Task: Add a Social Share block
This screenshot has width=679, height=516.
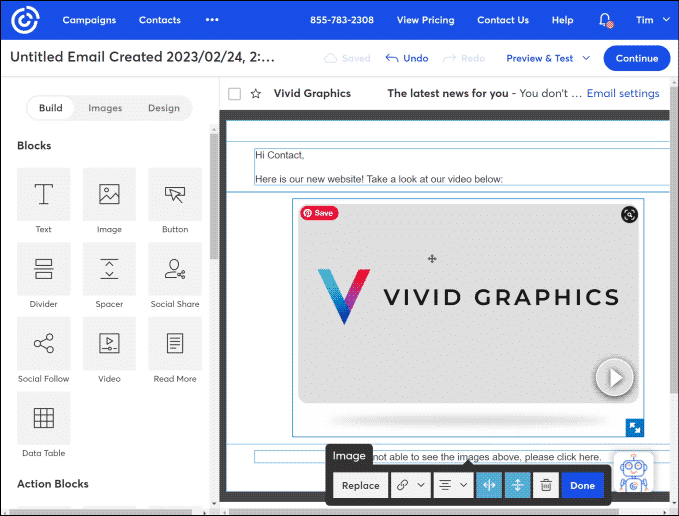Action: (175, 269)
